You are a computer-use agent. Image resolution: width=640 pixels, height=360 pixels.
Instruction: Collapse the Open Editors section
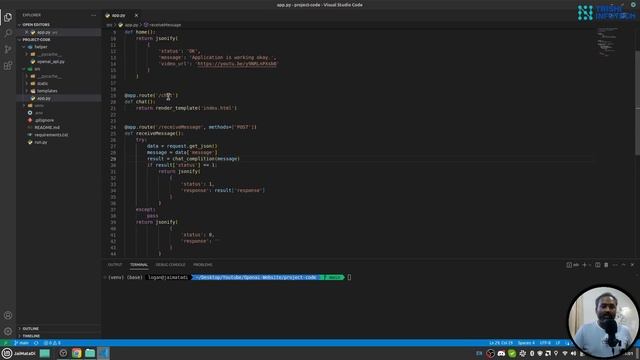pyautogui.click(x=58, y=25)
